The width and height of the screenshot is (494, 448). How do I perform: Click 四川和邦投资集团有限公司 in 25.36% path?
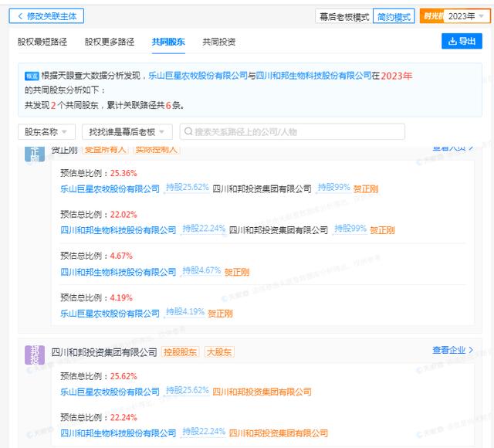[262, 188]
